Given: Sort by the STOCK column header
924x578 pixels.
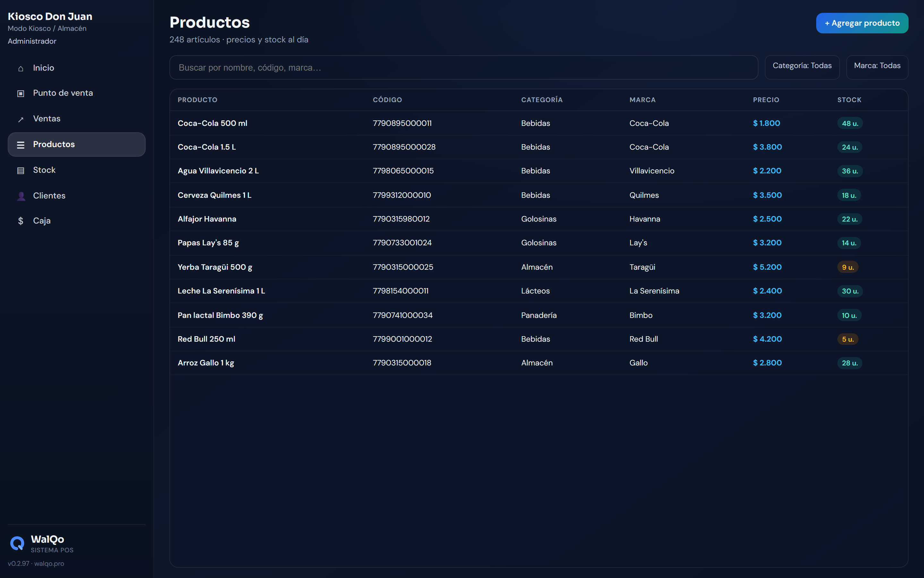Looking at the screenshot, I should [x=849, y=100].
